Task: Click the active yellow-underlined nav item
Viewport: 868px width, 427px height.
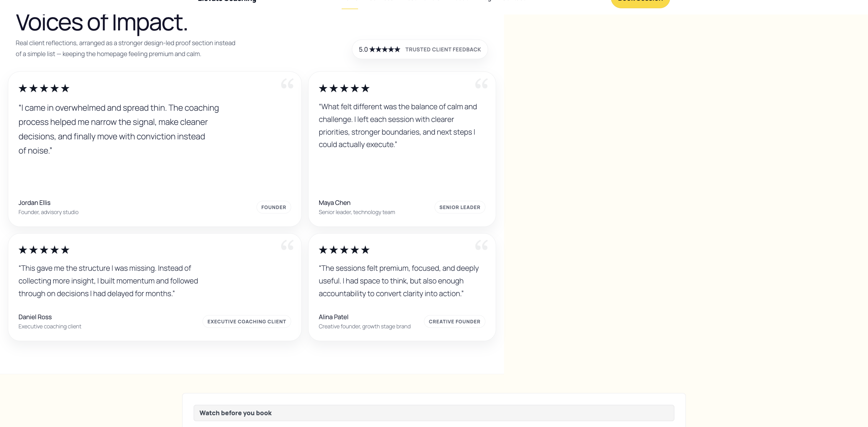Action: [x=350, y=3]
